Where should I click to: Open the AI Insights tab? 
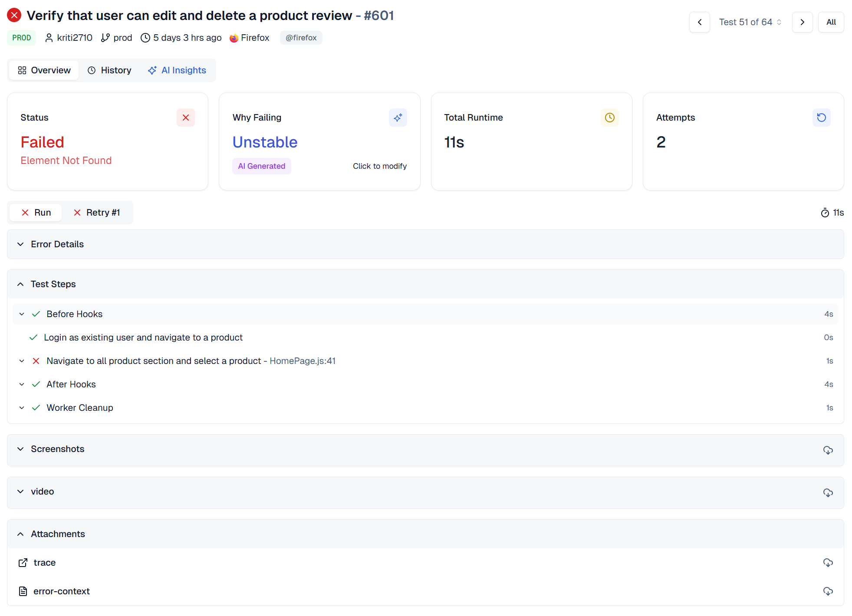click(177, 70)
